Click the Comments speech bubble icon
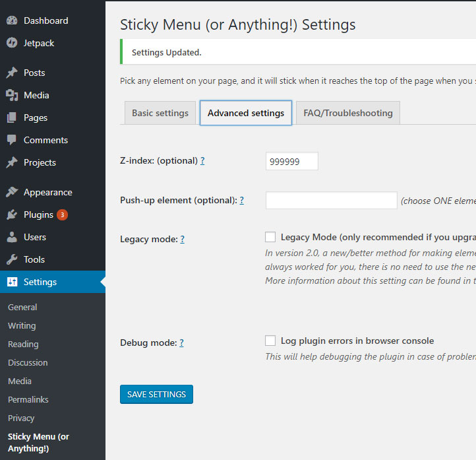 point(12,140)
